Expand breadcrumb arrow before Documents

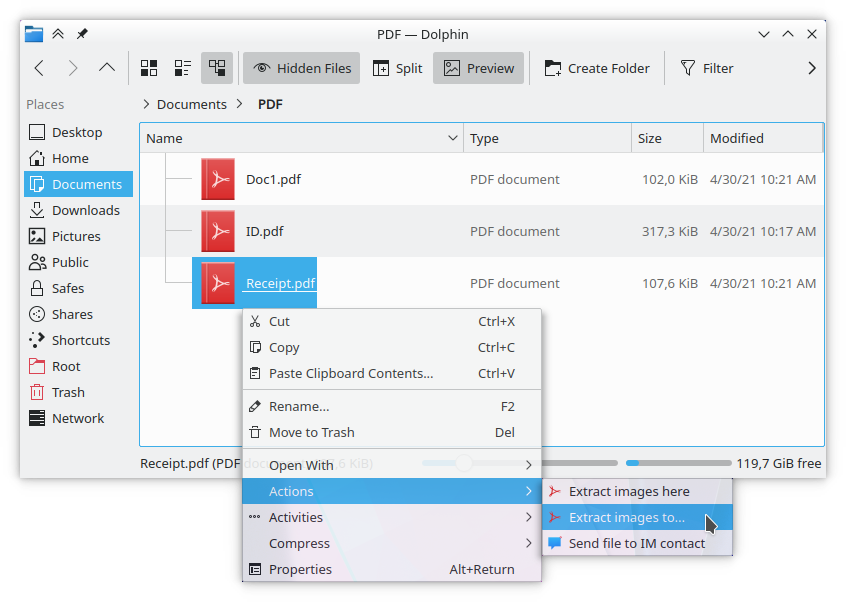tap(146, 104)
